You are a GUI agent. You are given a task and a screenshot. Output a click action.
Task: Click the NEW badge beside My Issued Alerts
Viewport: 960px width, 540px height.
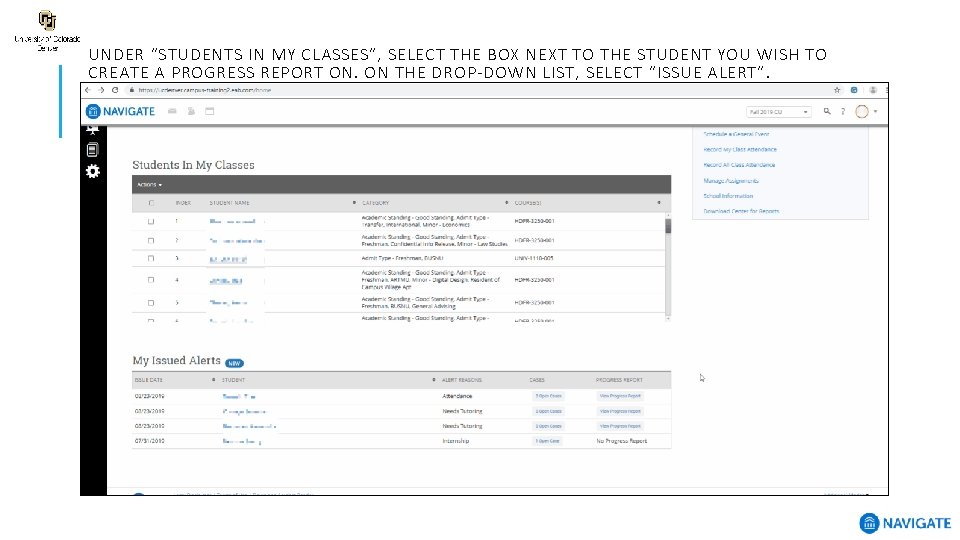[x=234, y=363]
